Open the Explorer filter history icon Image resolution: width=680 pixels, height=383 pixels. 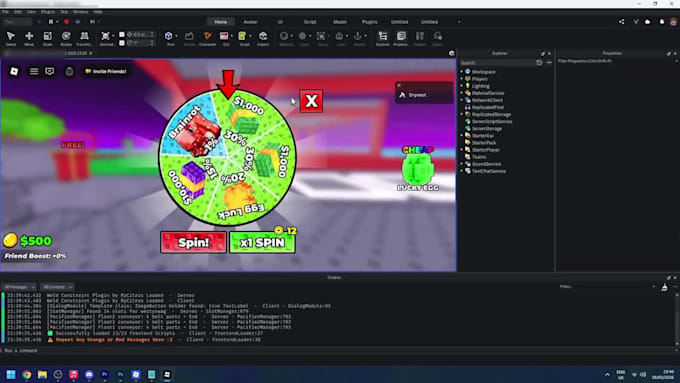click(539, 62)
